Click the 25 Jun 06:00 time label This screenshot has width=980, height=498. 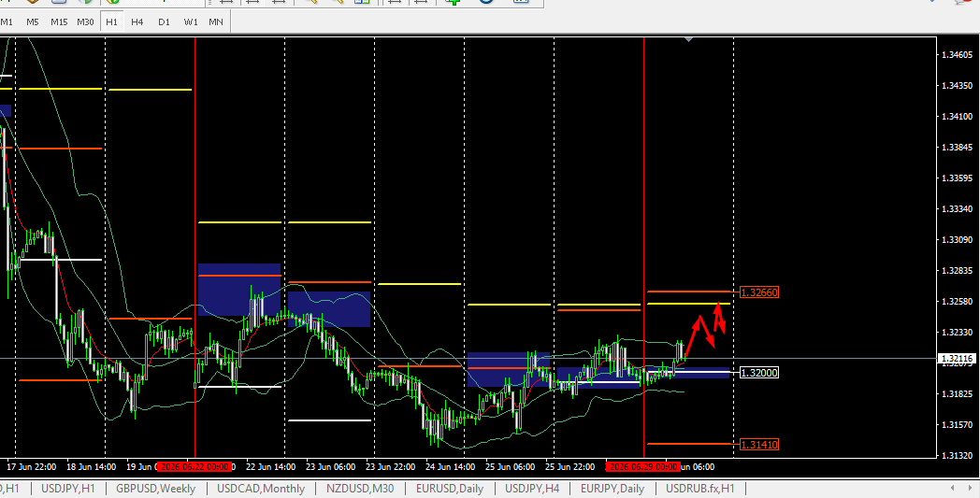tap(510, 467)
